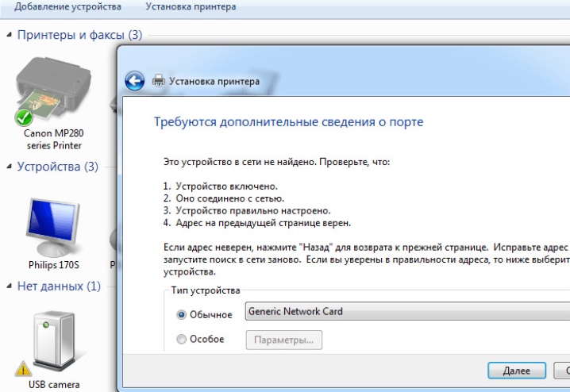Click the Принтеры и факсы (3) header text
The height and width of the screenshot is (392, 570).
pyautogui.click(x=79, y=35)
